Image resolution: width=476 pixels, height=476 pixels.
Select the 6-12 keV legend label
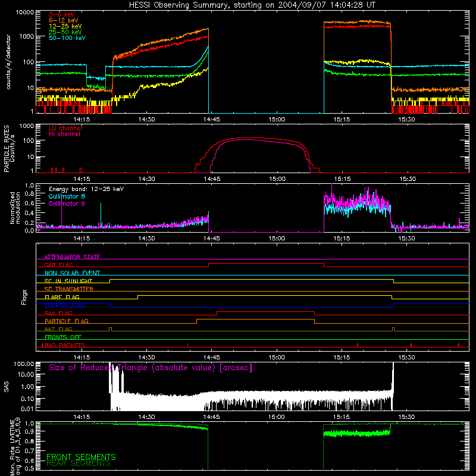[63, 20]
